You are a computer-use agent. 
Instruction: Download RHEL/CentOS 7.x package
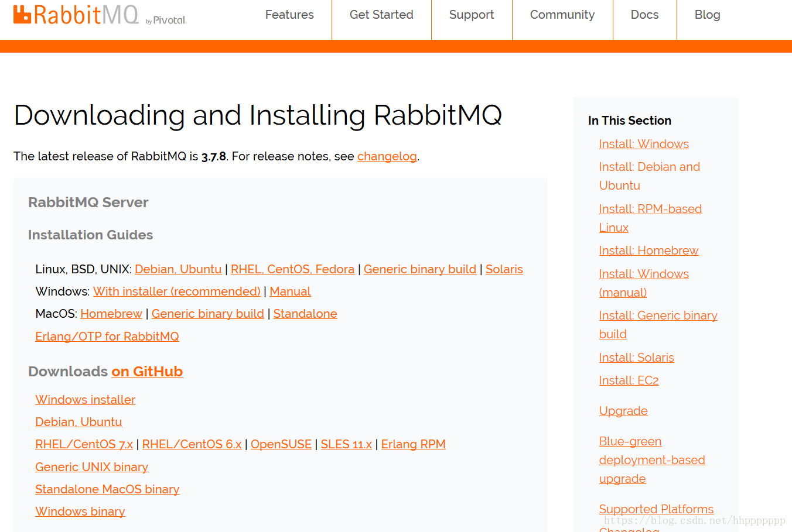point(84,444)
